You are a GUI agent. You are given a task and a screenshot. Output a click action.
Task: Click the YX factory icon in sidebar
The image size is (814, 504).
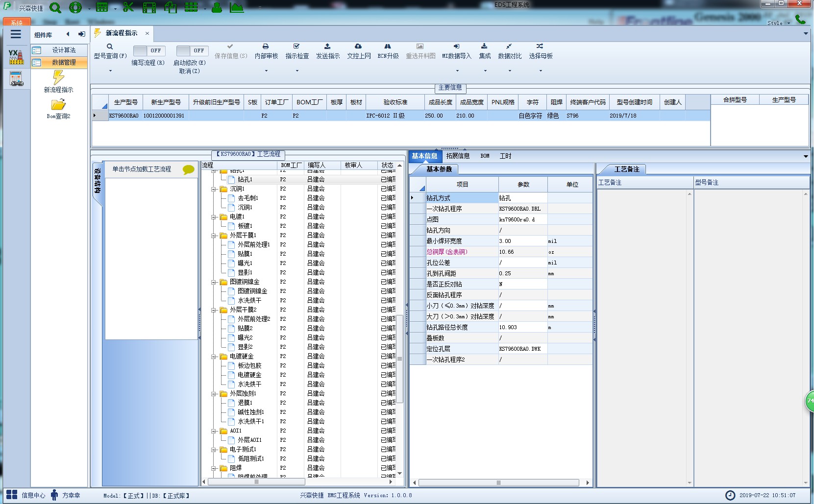(x=16, y=57)
